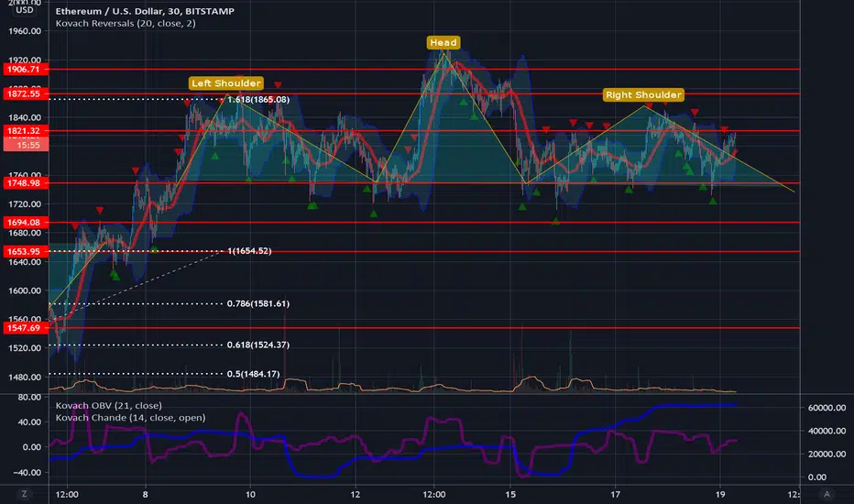Click the USD currency label

click(x=25, y=10)
